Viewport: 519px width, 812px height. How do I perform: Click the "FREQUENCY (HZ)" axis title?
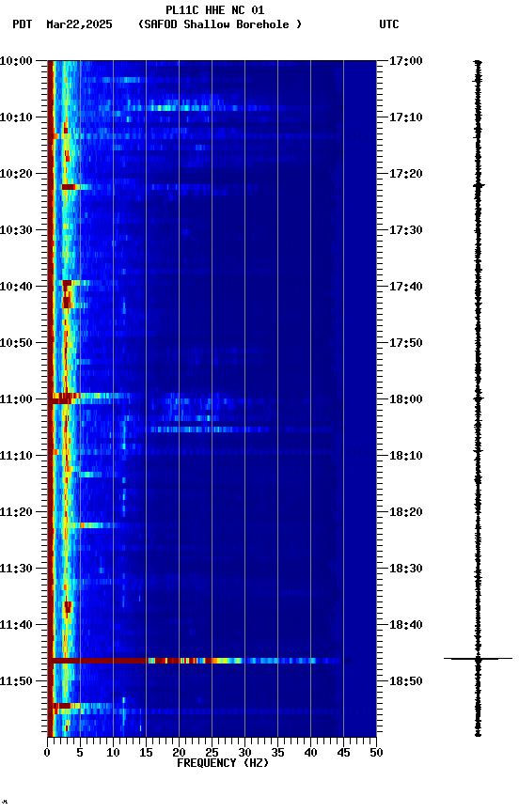(x=223, y=764)
